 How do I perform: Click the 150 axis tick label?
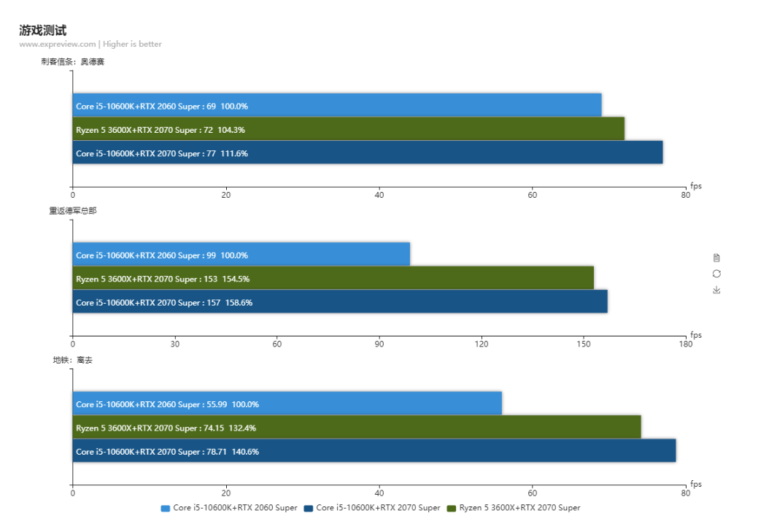[584, 344]
